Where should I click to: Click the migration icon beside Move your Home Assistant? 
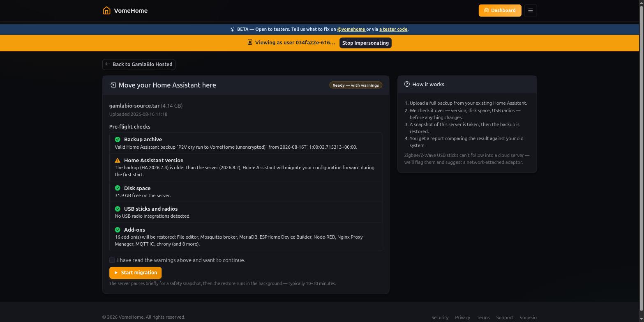point(113,85)
